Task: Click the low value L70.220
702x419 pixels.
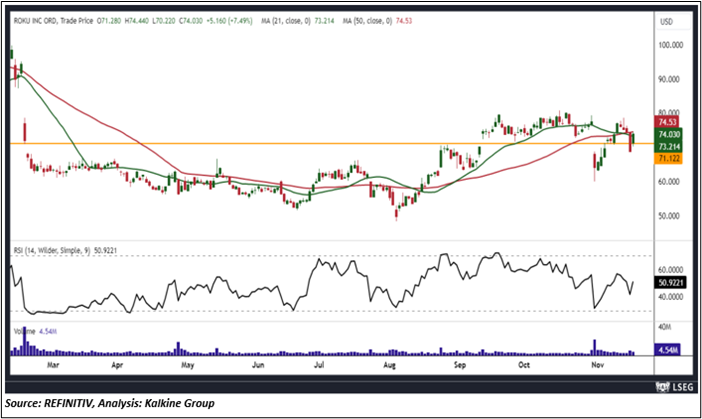Action: click(x=163, y=21)
